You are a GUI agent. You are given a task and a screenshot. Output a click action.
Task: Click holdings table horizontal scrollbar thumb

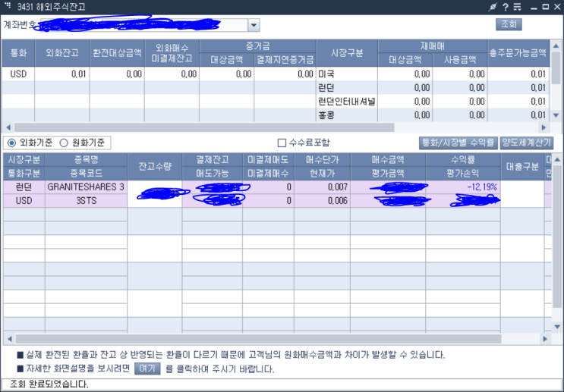[258, 338]
